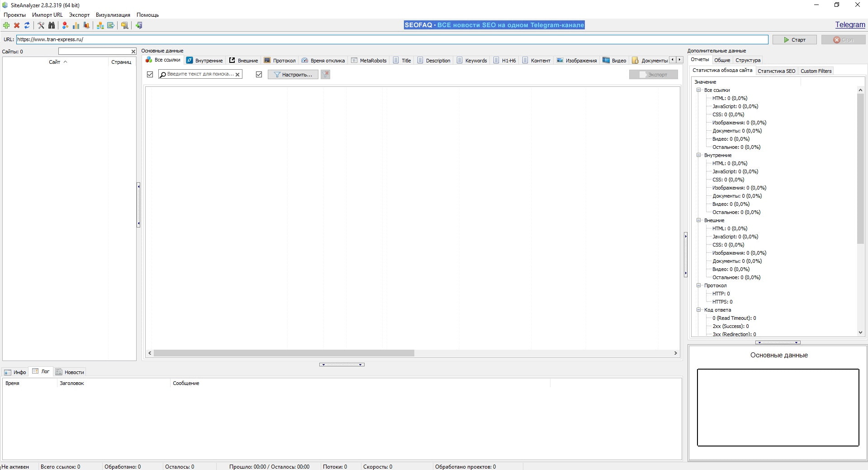Click the 3D bar chart icon
This screenshot has width=868, height=470.
86,25
